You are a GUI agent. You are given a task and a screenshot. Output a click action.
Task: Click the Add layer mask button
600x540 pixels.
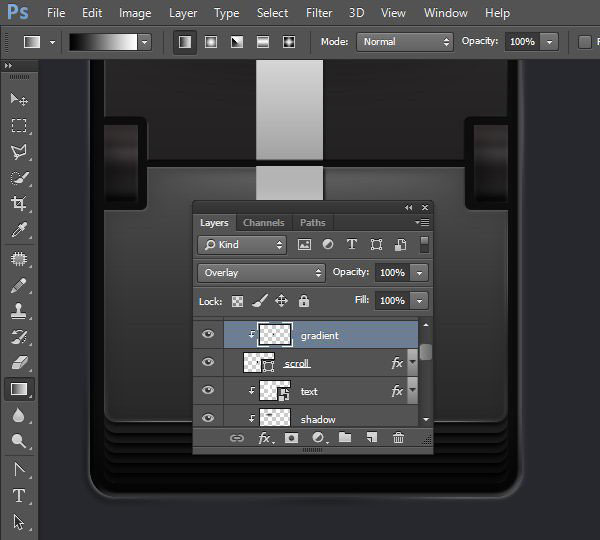pyautogui.click(x=292, y=438)
